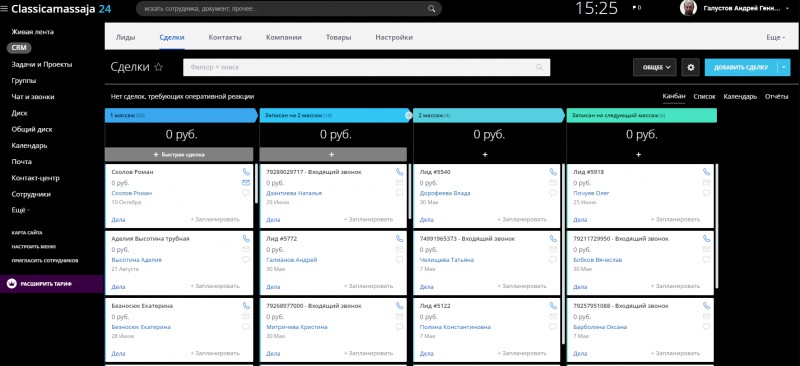Viewport: 800px width, 366px height.
Task: Open Контакт-центр in sidebar
Action: [36, 178]
